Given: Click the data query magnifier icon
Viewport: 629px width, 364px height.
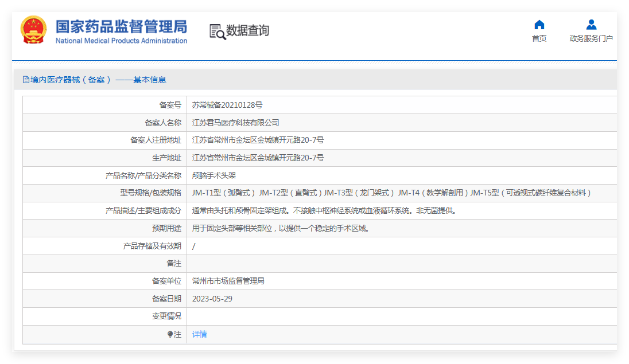Looking at the screenshot, I should coord(218,32).
